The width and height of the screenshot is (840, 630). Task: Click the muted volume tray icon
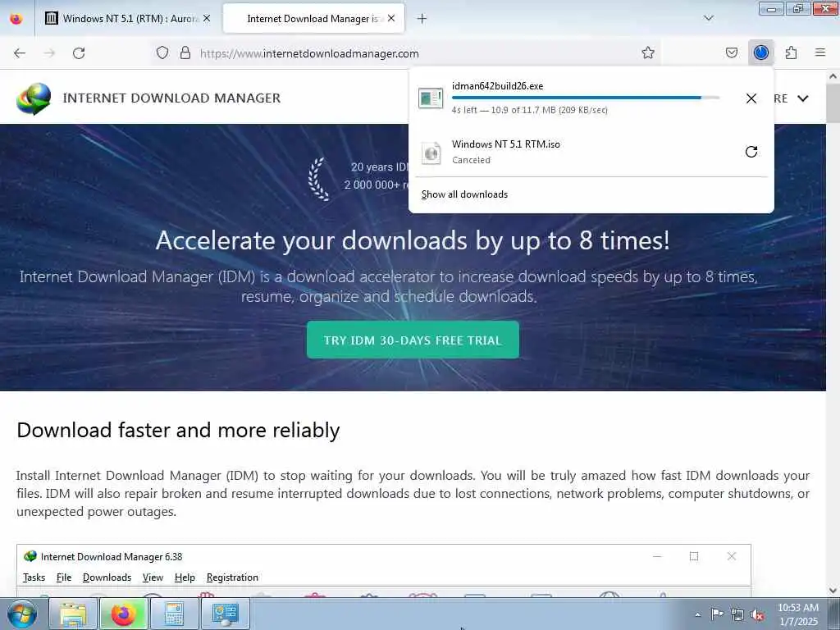click(757, 615)
